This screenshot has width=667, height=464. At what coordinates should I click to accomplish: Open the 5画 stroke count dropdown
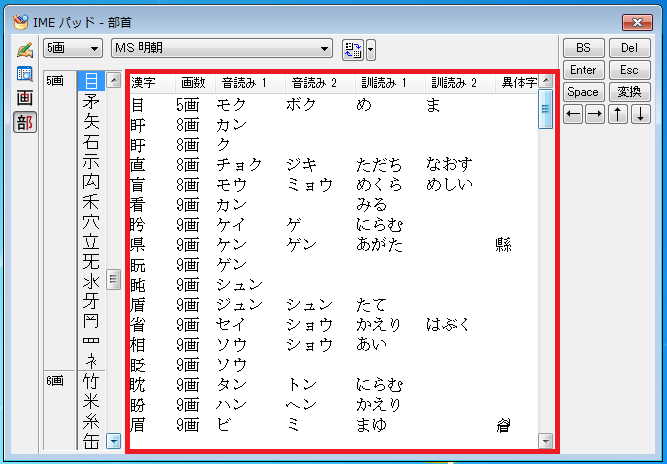(x=73, y=48)
